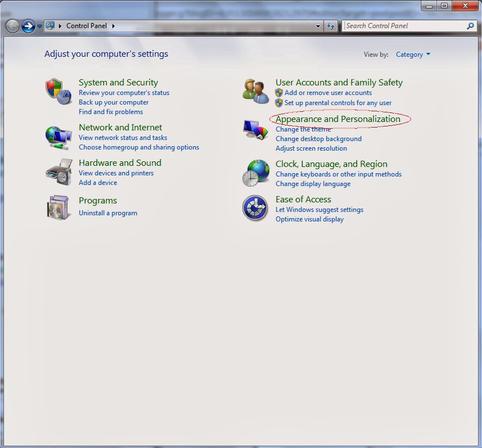This screenshot has height=448, width=482.
Task: Click Add or remove user accounts
Action: 328,93
